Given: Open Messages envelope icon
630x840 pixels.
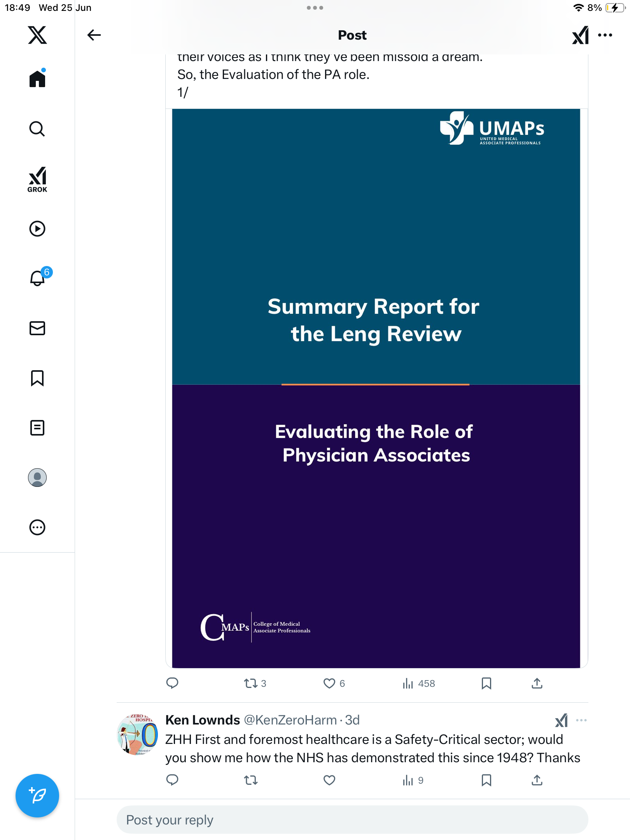Looking at the screenshot, I should coord(37,328).
